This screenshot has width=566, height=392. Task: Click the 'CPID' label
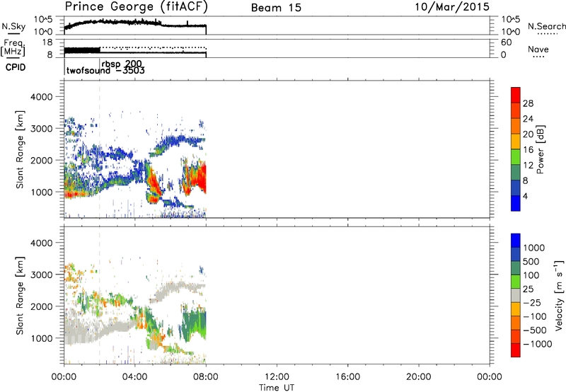[x=16, y=67]
